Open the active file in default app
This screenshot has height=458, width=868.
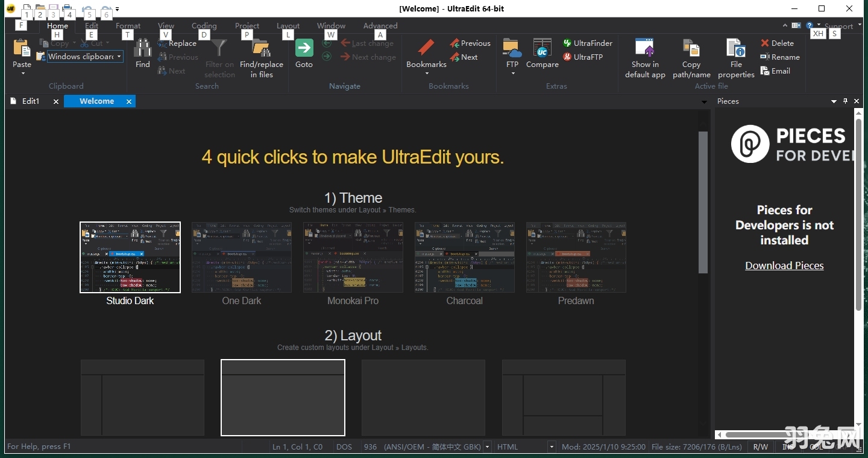click(x=644, y=57)
